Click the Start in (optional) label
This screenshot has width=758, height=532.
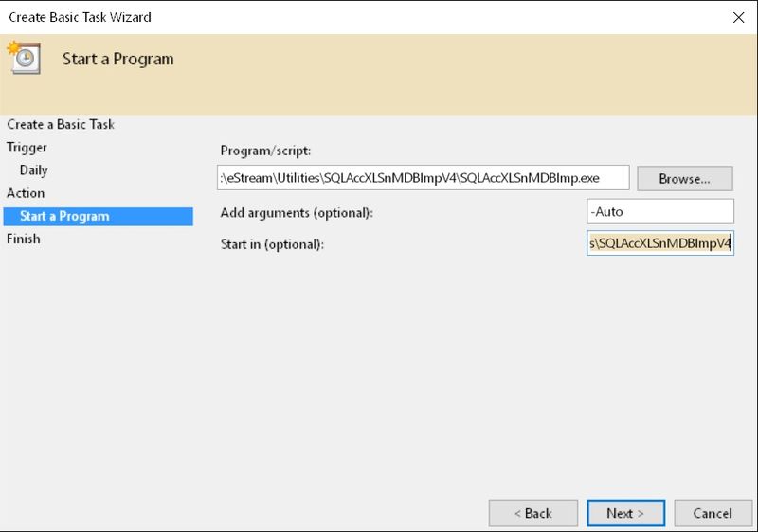click(x=272, y=244)
